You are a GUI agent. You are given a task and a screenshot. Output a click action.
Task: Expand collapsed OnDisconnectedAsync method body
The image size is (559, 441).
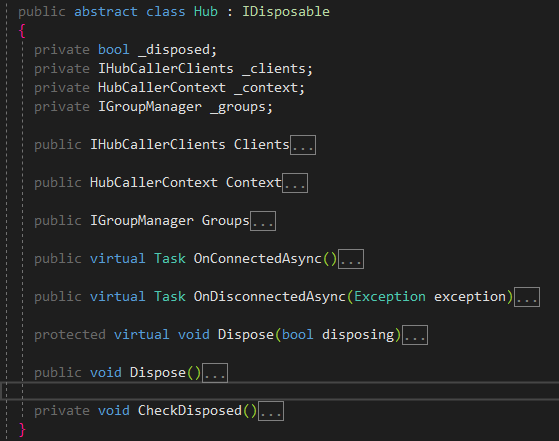point(527,297)
